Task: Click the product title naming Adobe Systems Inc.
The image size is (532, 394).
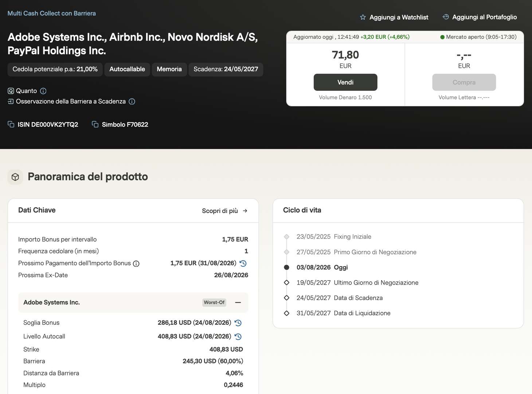Action: (133, 44)
